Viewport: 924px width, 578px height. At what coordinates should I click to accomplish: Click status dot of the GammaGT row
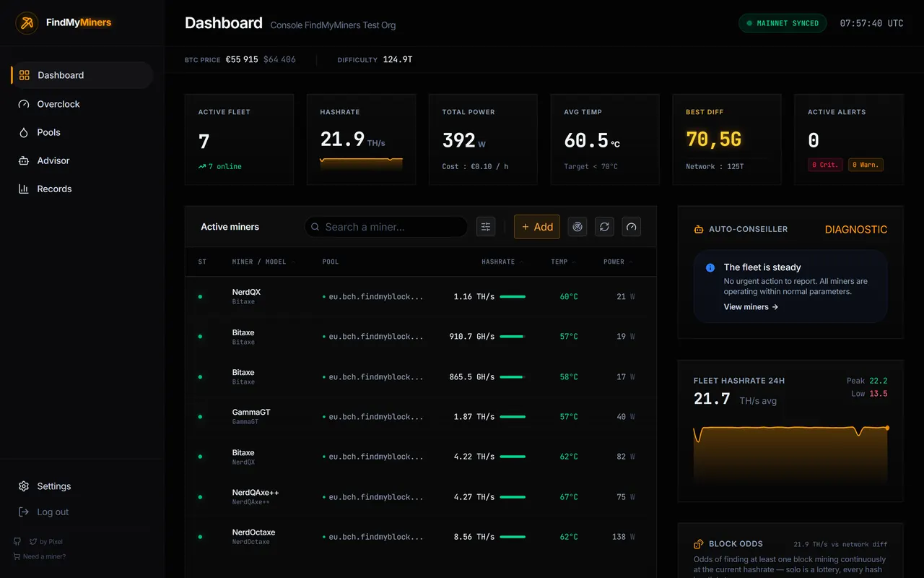(200, 417)
